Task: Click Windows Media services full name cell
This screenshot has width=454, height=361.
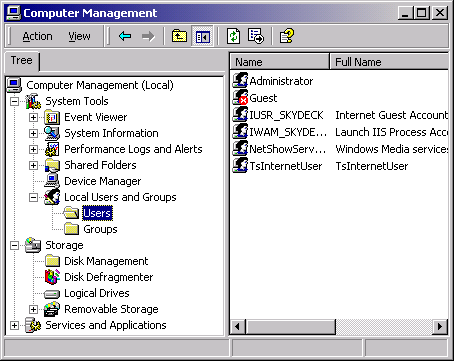Action: click(391, 149)
